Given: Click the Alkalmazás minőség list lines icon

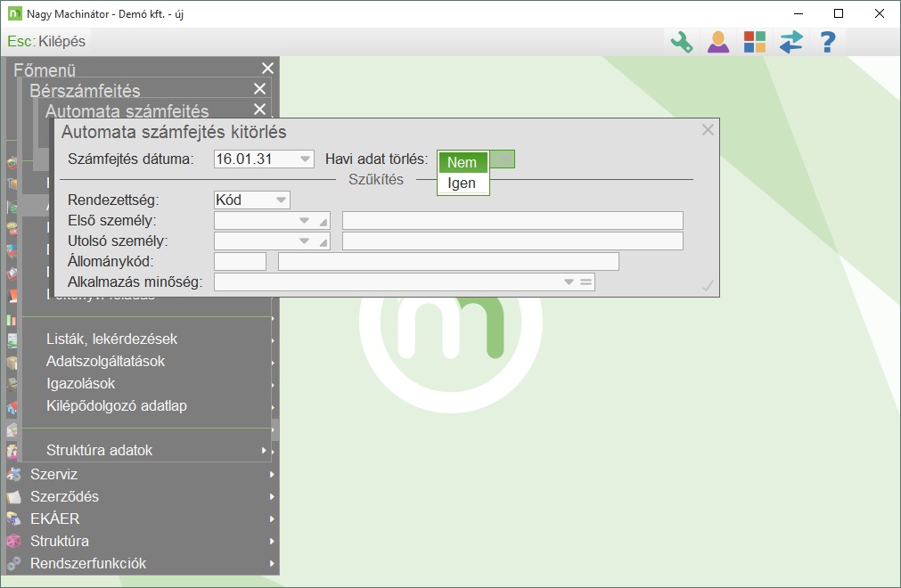Looking at the screenshot, I should point(586,282).
